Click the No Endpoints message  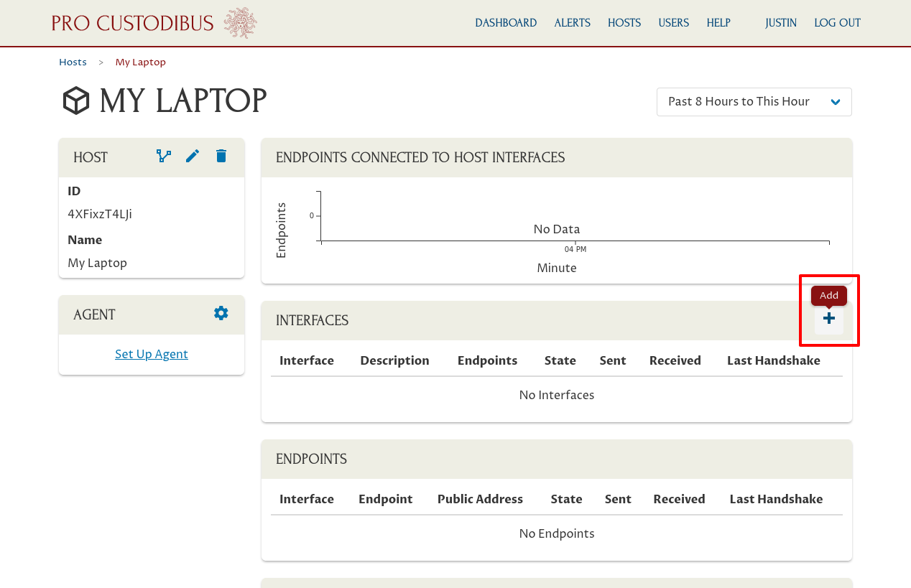click(557, 533)
